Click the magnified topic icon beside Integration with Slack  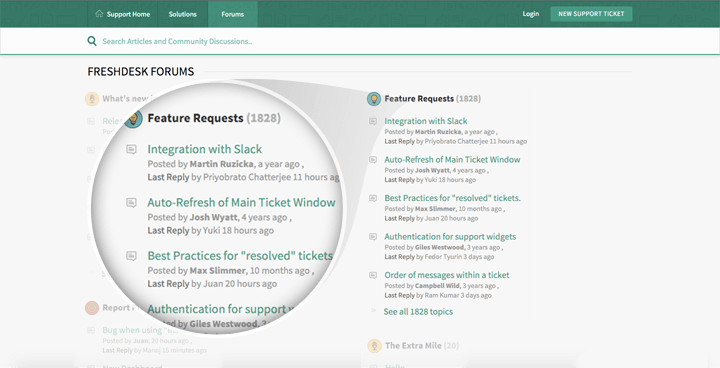(131, 150)
